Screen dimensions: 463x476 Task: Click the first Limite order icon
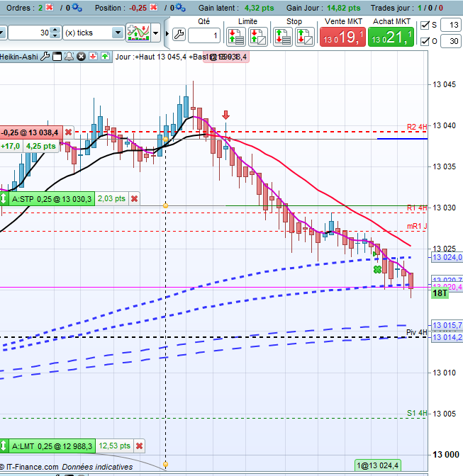point(236,37)
